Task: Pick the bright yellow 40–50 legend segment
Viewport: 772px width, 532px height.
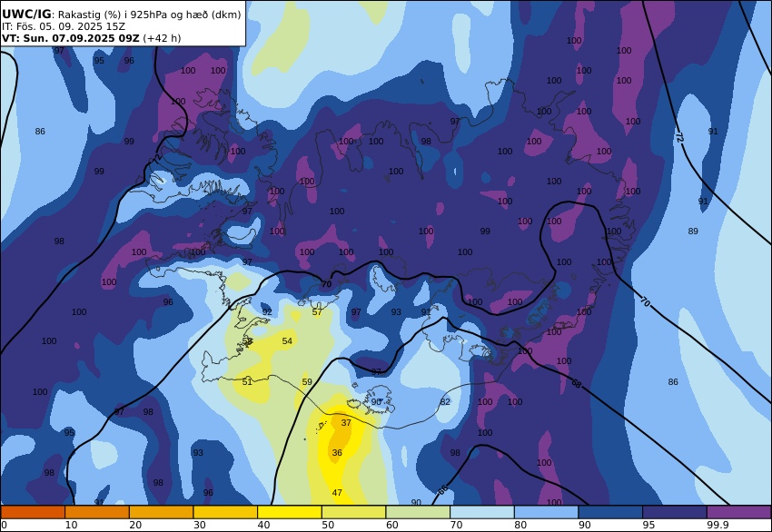Action: (290, 512)
